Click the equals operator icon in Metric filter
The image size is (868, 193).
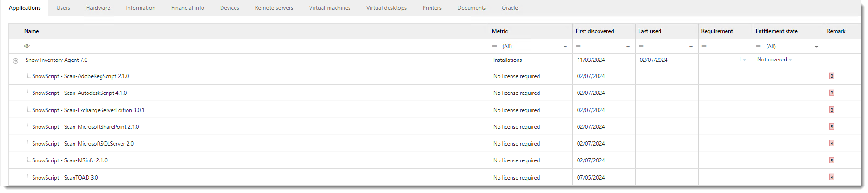click(x=494, y=46)
